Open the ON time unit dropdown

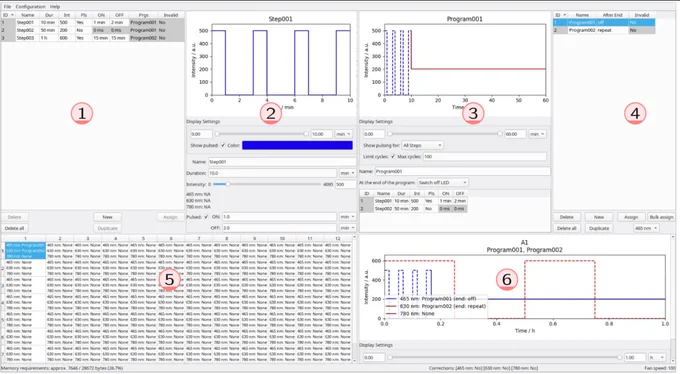click(x=347, y=217)
